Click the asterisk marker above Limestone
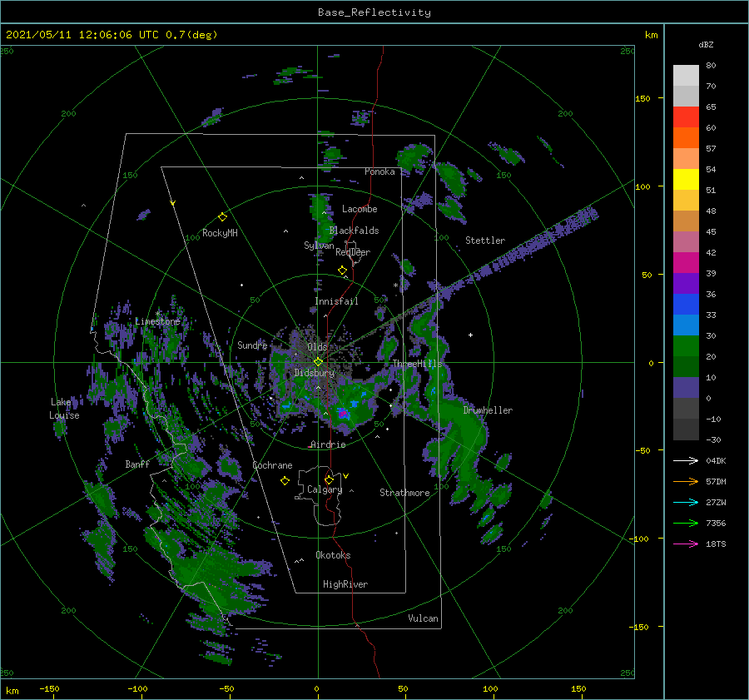Image resolution: width=749 pixels, height=700 pixels. point(157,314)
